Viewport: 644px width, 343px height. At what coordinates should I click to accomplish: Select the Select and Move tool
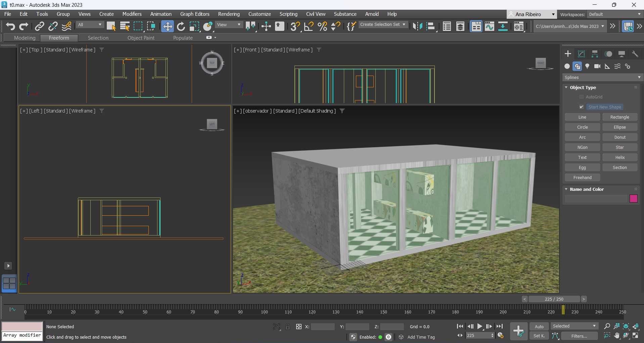pos(167,26)
